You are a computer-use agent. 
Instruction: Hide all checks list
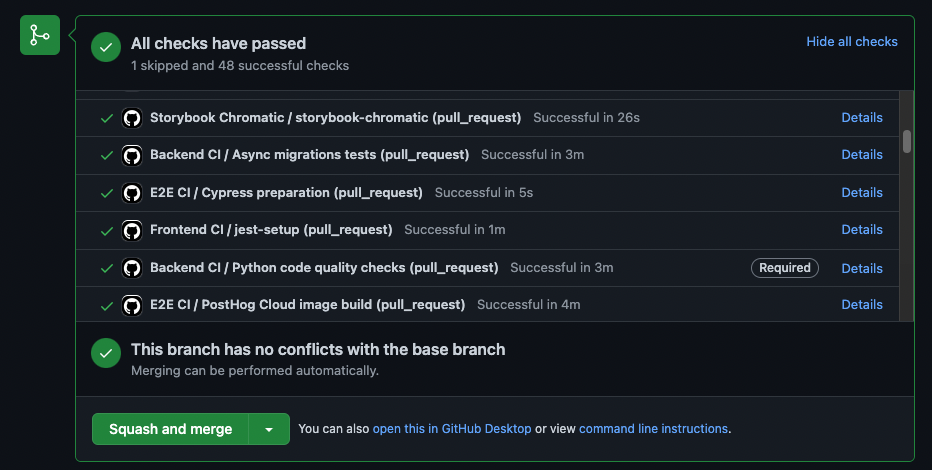pos(852,42)
